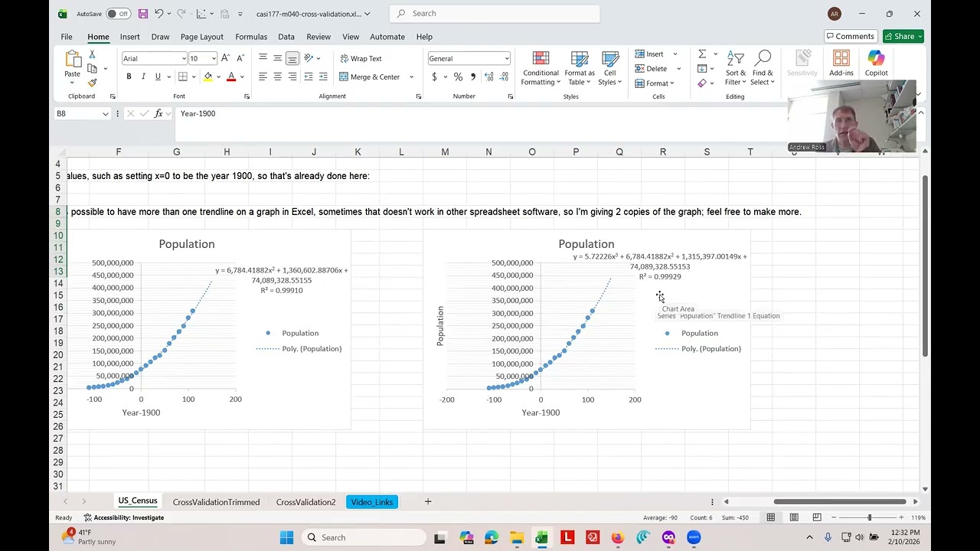This screenshot has width=980, height=551.
Task: Toggle Bottom Align
Action: pos(292,58)
